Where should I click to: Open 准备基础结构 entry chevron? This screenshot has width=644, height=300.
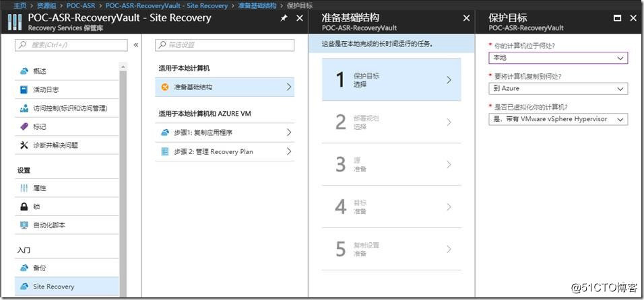(x=289, y=87)
